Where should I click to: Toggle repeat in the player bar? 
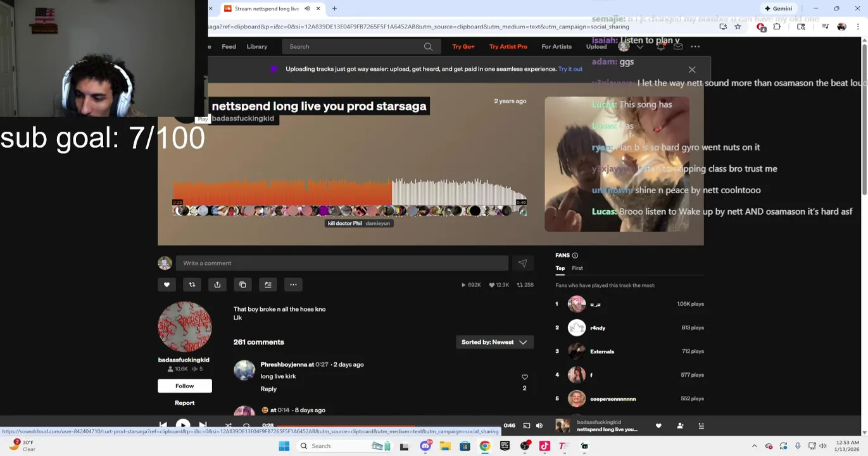[x=246, y=425]
